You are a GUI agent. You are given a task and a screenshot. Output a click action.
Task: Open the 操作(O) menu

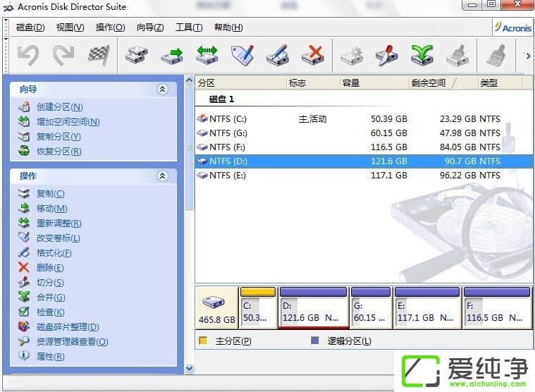tap(110, 27)
